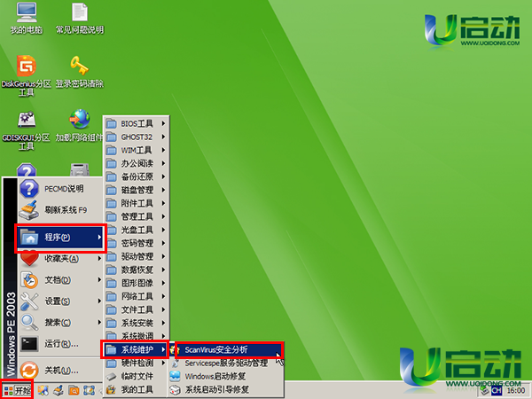Open the 常见问题说明 document icon

click(x=80, y=18)
